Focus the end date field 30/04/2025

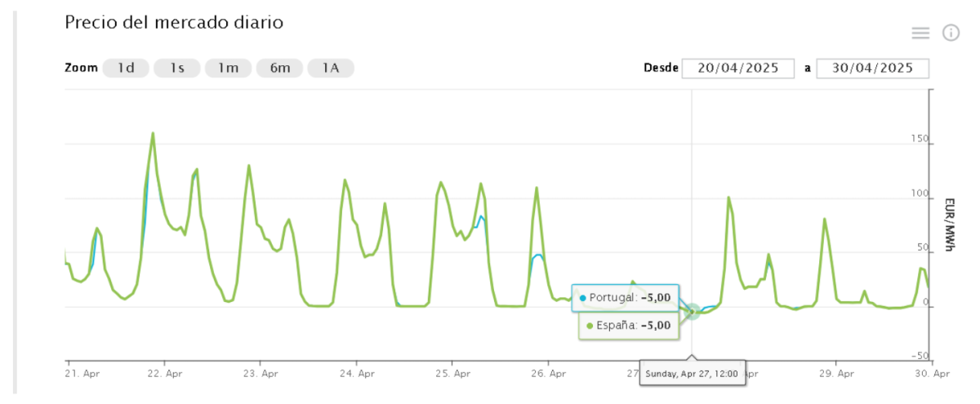(872, 68)
